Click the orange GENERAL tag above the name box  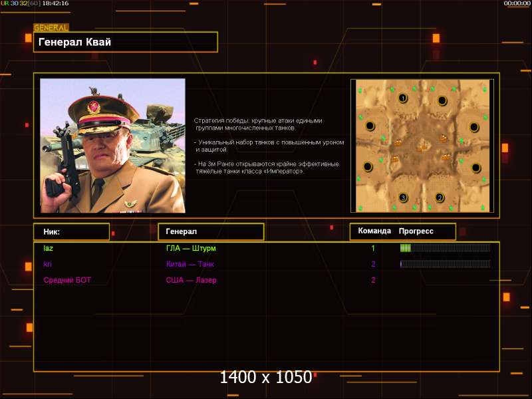(x=51, y=28)
